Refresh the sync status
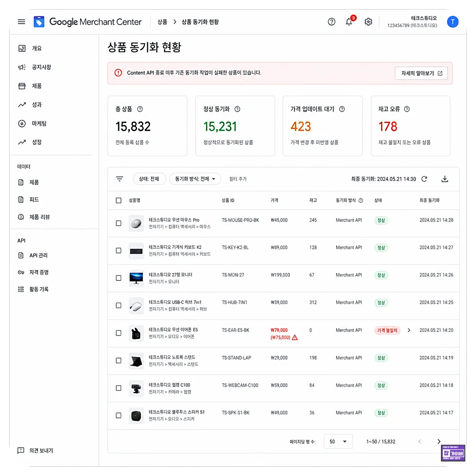The image size is (476, 476). coord(424,179)
